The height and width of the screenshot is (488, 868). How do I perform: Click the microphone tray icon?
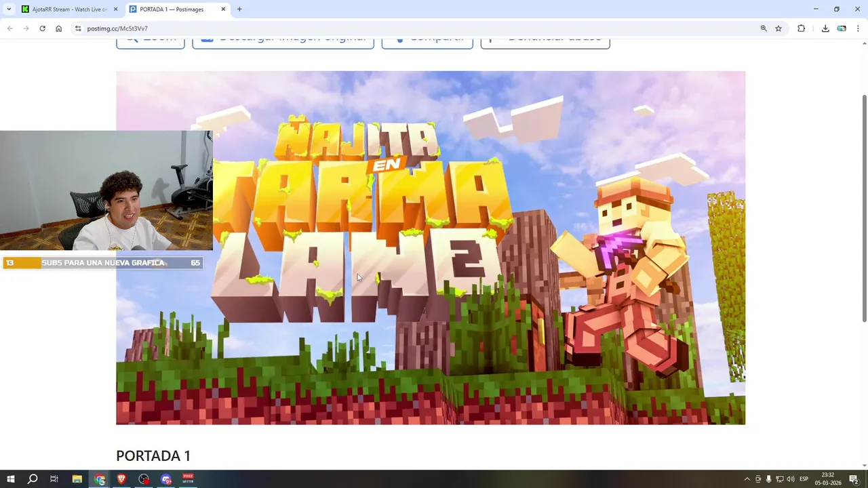point(769,479)
